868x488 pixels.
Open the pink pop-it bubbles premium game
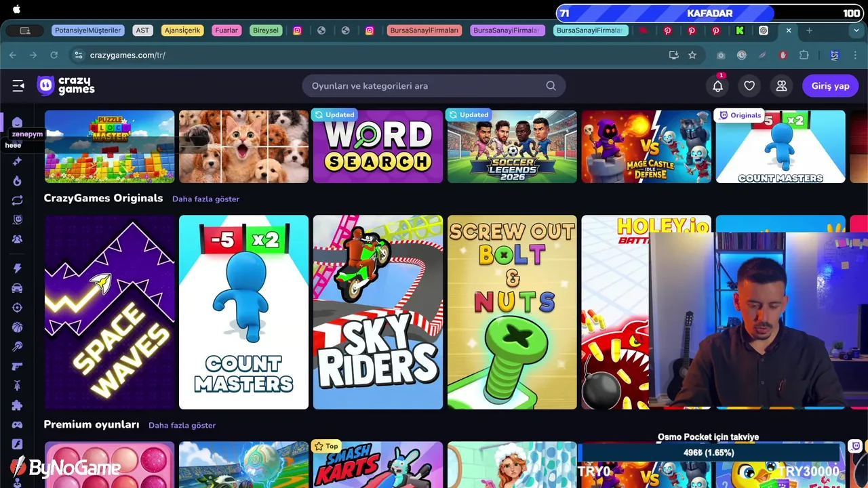coord(109,464)
